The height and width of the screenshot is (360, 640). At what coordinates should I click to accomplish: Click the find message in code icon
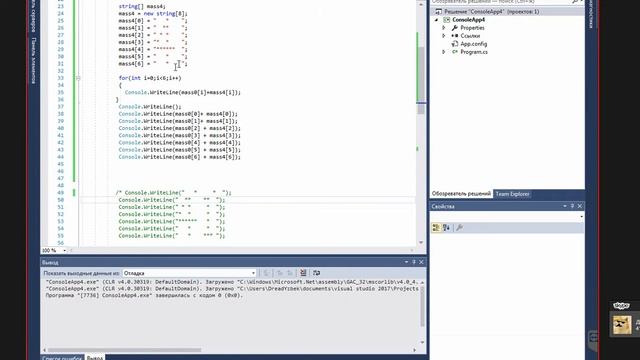(x=266, y=273)
